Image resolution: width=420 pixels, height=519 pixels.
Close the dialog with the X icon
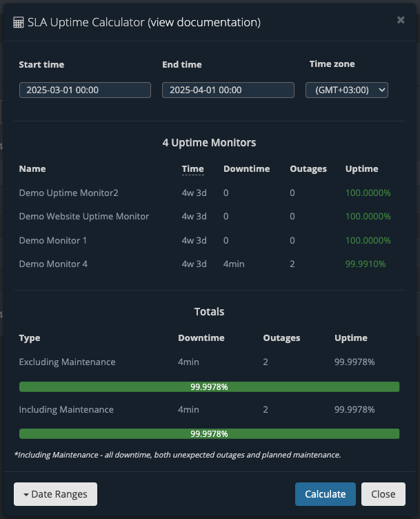click(x=401, y=20)
